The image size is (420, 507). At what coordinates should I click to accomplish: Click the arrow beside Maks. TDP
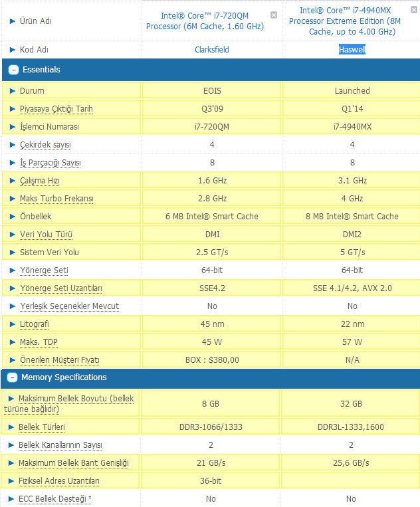12,342
